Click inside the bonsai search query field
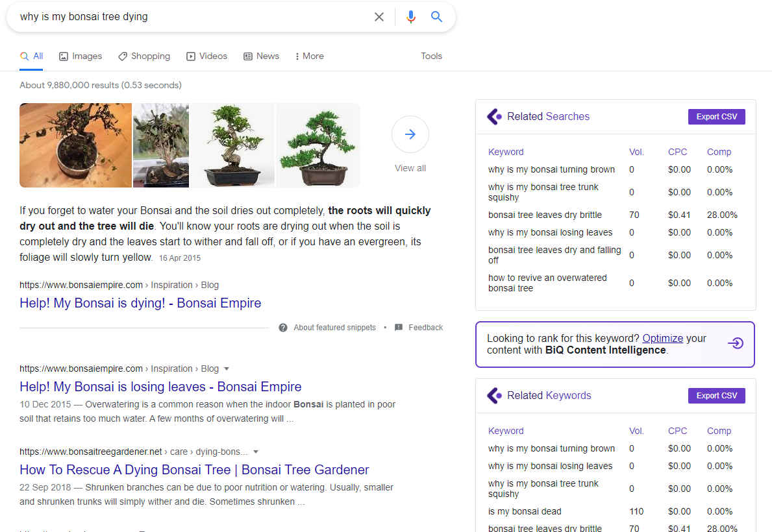Image resolution: width=772 pixels, height=532 pixels. pyautogui.click(x=192, y=17)
